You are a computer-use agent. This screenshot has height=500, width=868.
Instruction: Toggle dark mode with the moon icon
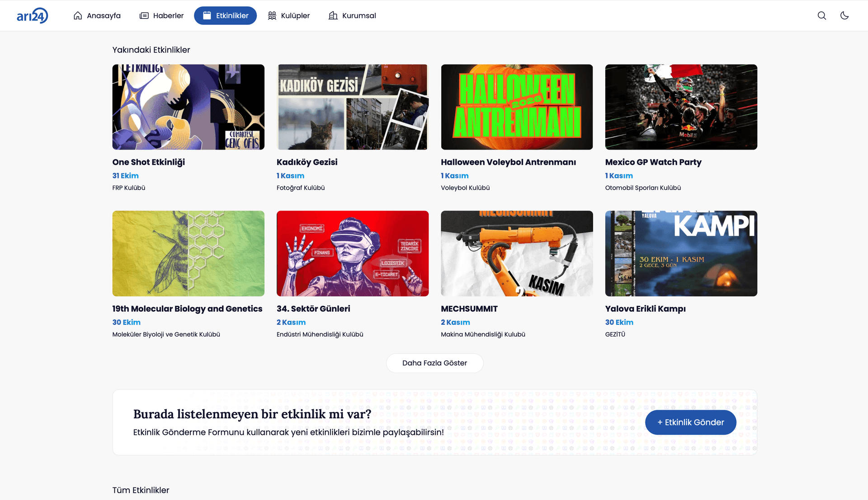point(844,15)
